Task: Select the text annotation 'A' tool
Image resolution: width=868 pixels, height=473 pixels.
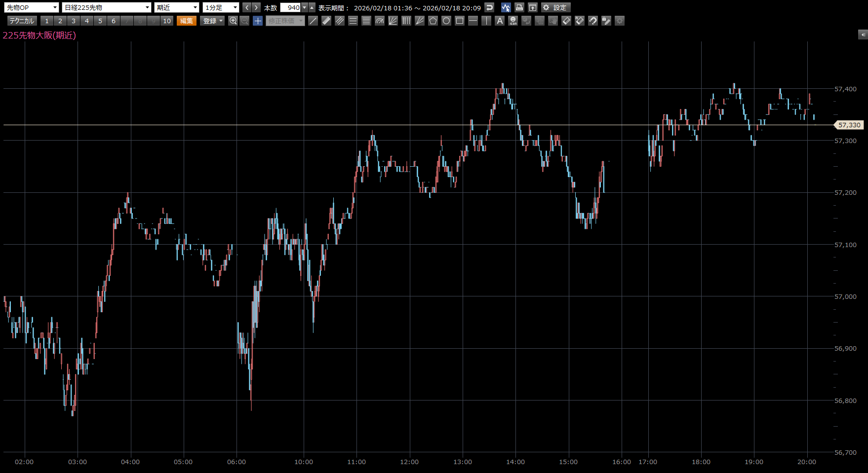Action: (500, 21)
